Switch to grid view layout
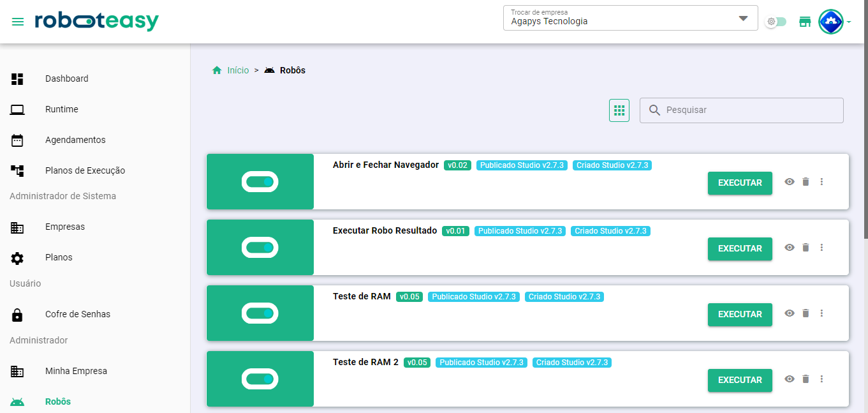The width and height of the screenshot is (868, 413). click(619, 110)
